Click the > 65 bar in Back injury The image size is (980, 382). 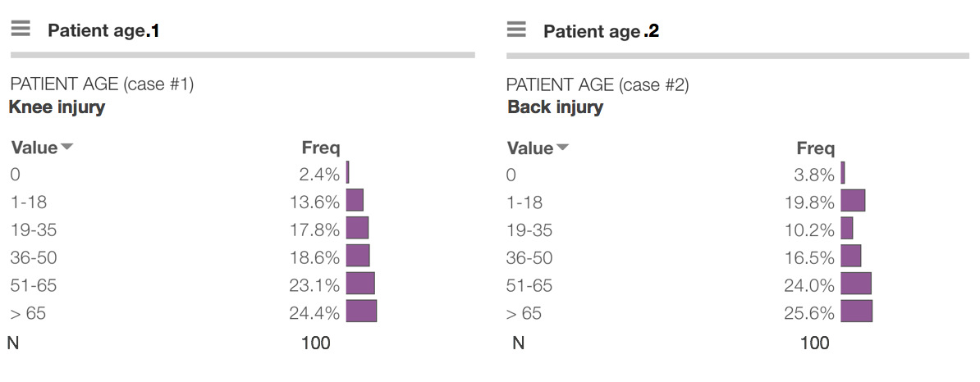click(x=856, y=312)
